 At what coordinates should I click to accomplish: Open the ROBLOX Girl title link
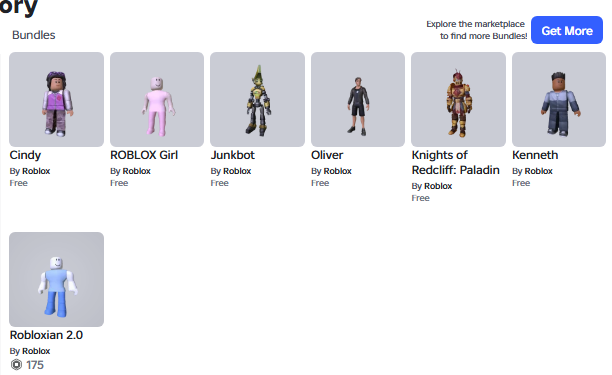144,155
